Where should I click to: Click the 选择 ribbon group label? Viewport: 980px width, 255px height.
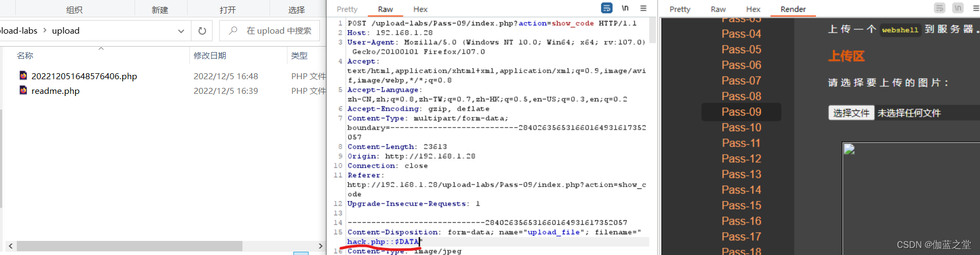297,10
